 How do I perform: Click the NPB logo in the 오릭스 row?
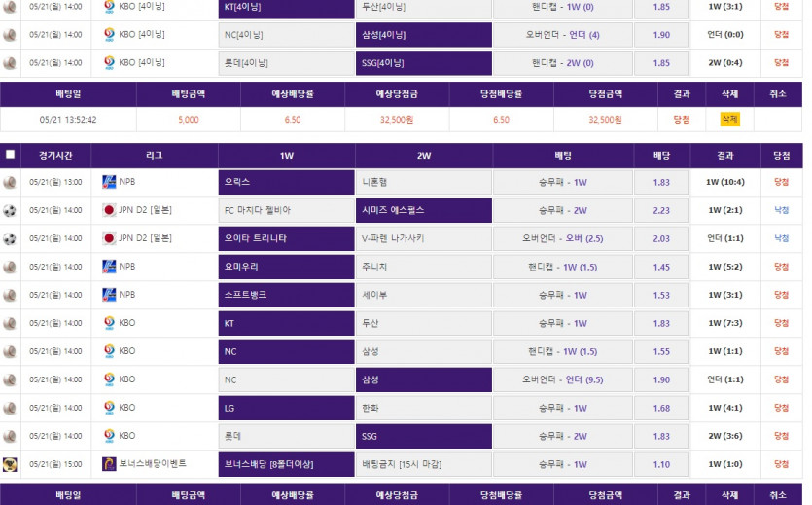[x=109, y=182]
